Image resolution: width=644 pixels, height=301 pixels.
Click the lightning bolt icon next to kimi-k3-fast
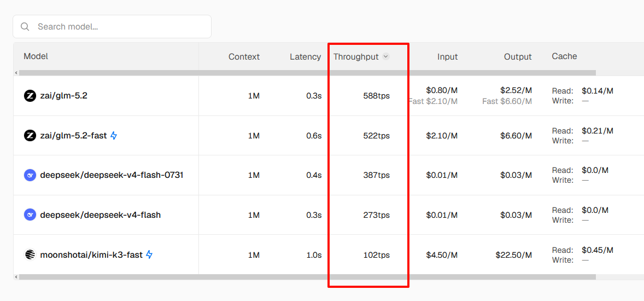[149, 254]
